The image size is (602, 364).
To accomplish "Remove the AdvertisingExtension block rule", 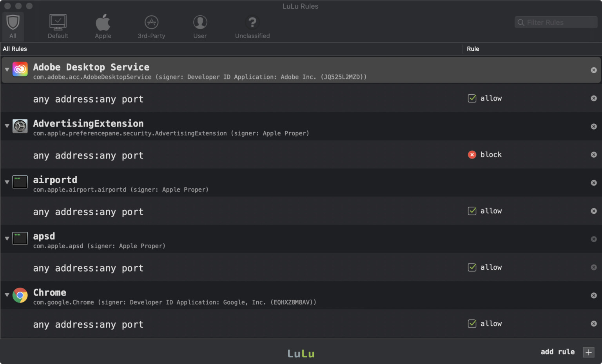I will pyautogui.click(x=594, y=155).
